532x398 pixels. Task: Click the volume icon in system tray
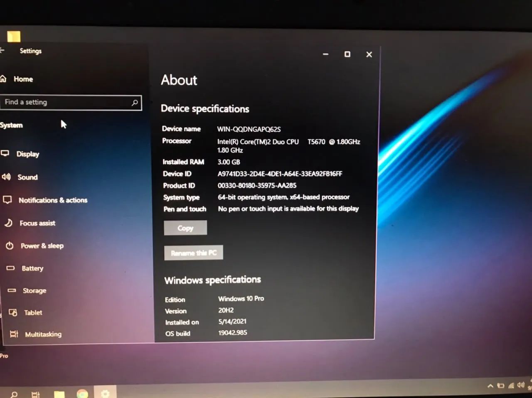pyautogui.click(x=521, y=385)
